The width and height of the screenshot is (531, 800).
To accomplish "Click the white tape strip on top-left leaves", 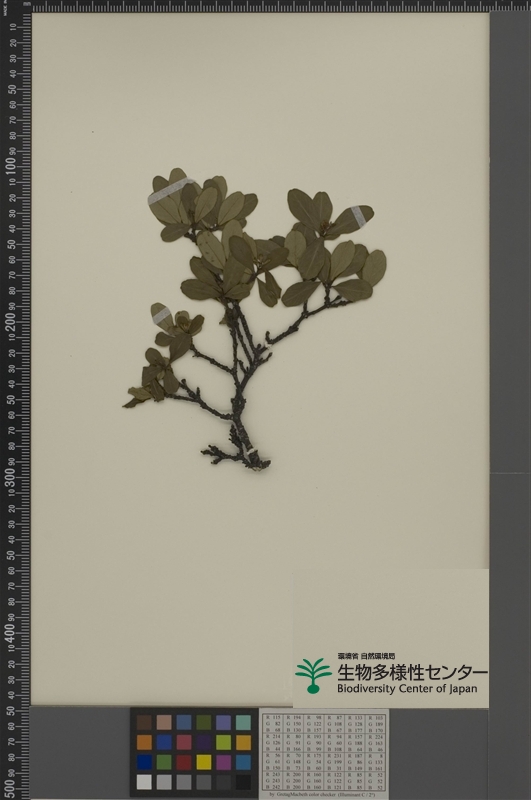I will [x=170, y=191].
